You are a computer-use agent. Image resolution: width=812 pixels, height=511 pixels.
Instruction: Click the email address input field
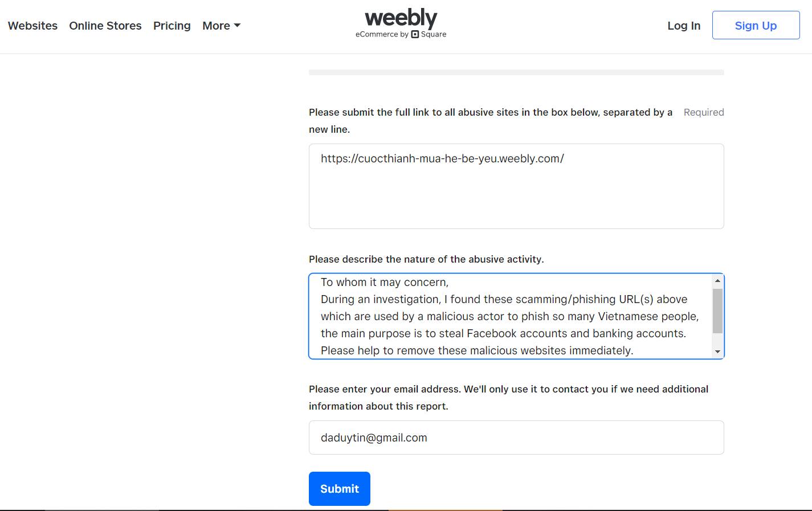(x=516, y=438)
